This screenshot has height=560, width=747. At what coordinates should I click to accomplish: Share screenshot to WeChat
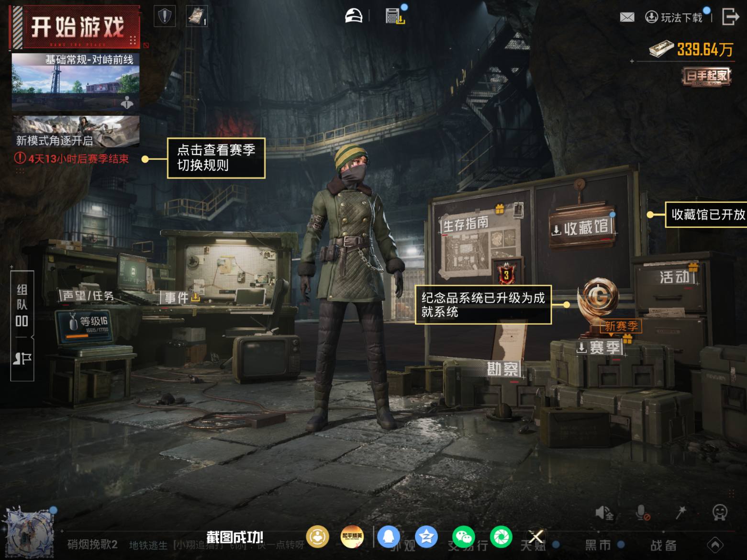[464, 537]
